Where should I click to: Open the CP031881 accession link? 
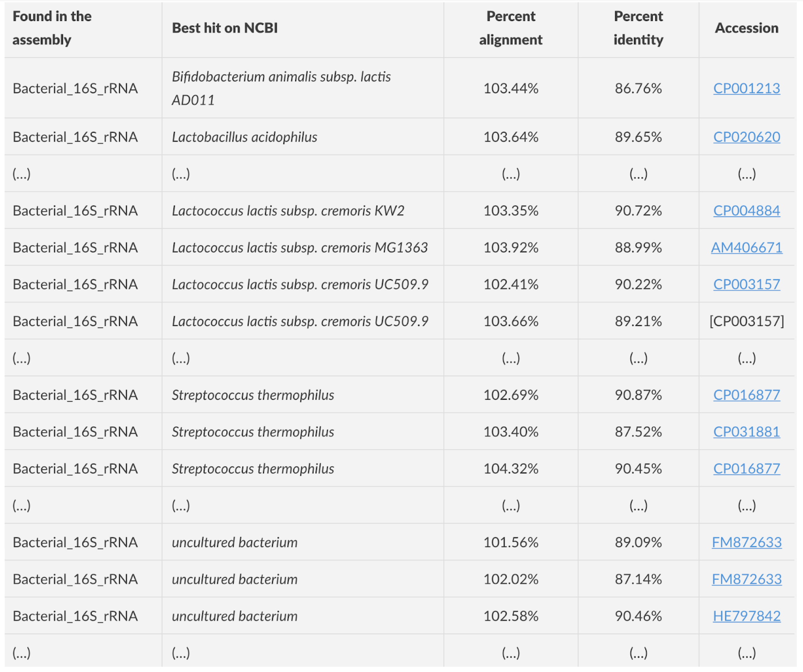tap(746, 432)
